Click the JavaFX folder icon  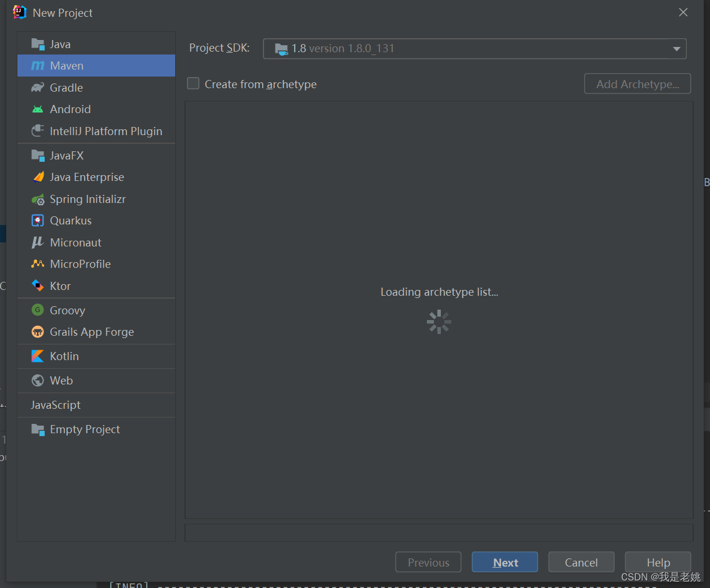(38, 155)
